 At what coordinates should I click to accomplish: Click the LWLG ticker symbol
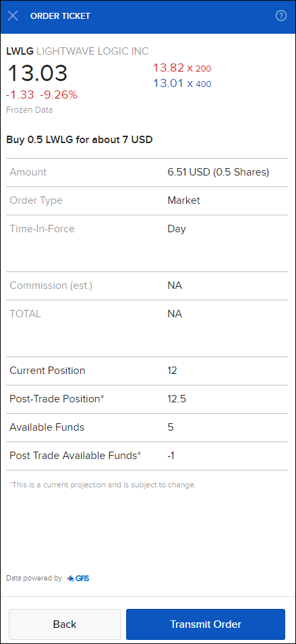(20, 51)
